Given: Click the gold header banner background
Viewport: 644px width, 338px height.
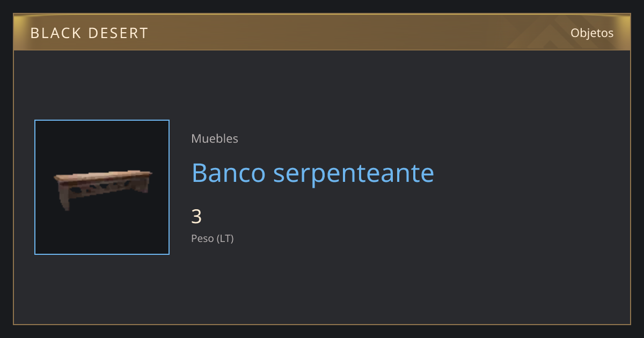Looking at the screenshot, I should (322, 33).
